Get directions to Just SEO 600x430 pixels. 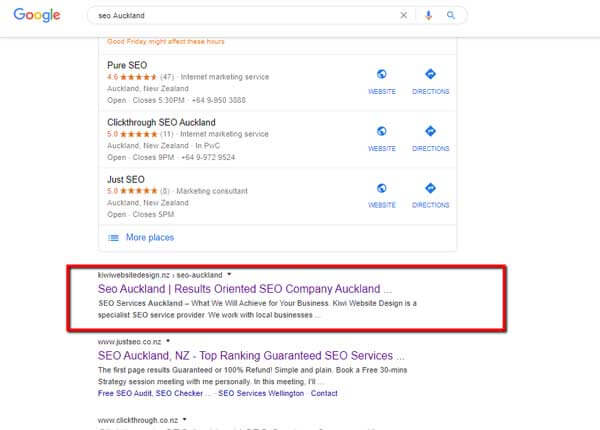(430, 188)
